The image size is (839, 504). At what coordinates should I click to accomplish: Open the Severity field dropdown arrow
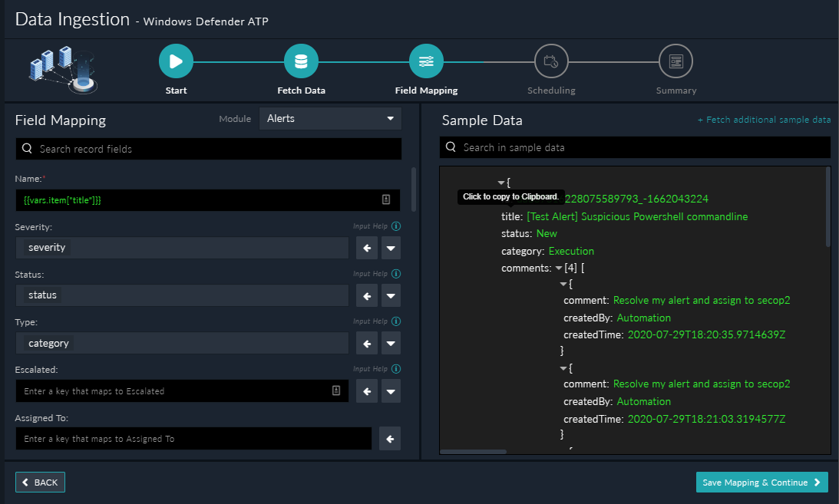pyautogui.click(x=391, y=248)
